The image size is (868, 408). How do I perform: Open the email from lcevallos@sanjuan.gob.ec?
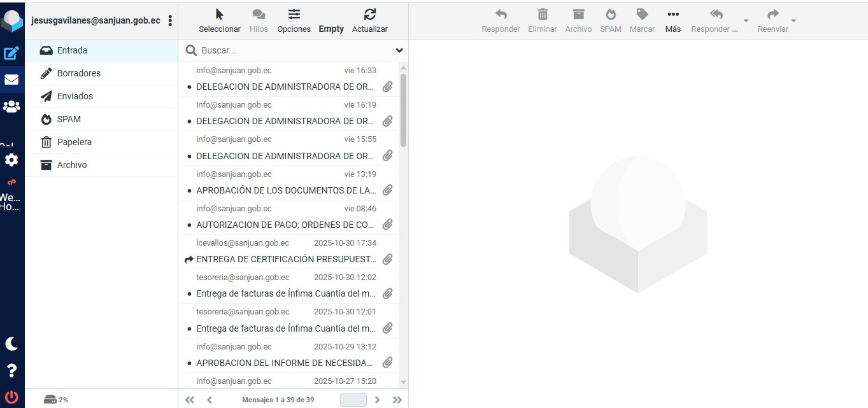pyautogui.click(x=287, y=251)
